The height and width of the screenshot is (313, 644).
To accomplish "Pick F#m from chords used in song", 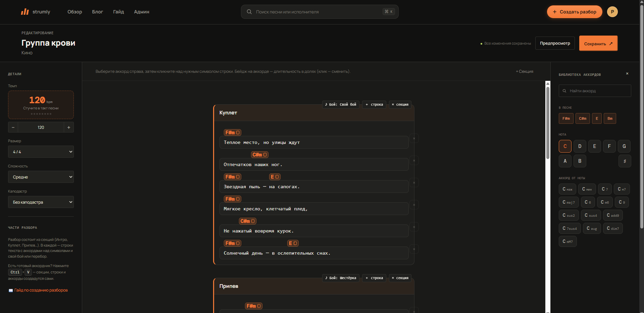I will click(566, 118).
